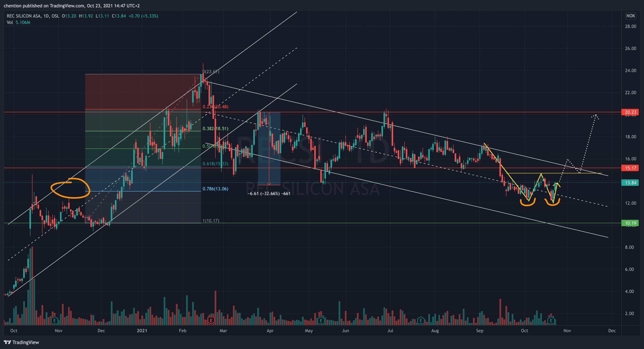Click the 20.23 red price label
The height and width of the screenshot is (349, 644).
(630, 112)
